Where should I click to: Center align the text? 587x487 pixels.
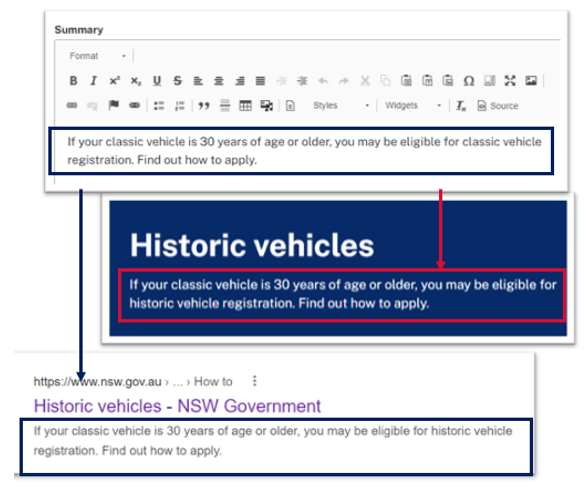219,80
